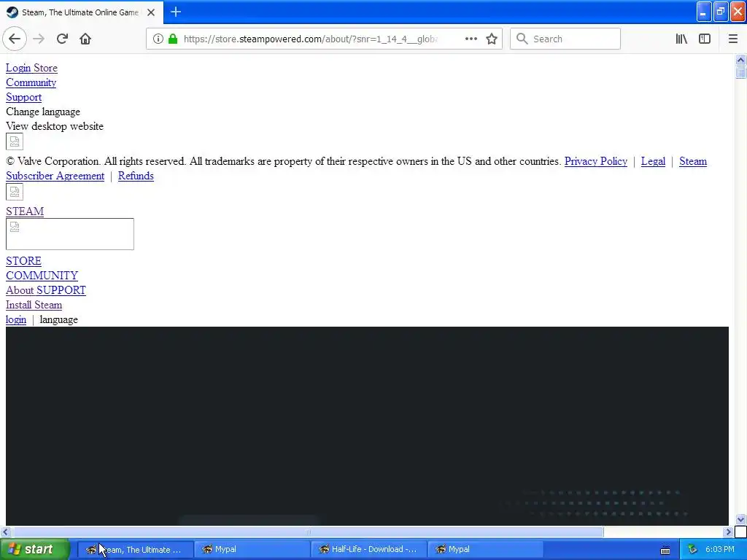Screen dimensions: 747x560
Task: Open the Support link
Action: (x=24, y=97)
